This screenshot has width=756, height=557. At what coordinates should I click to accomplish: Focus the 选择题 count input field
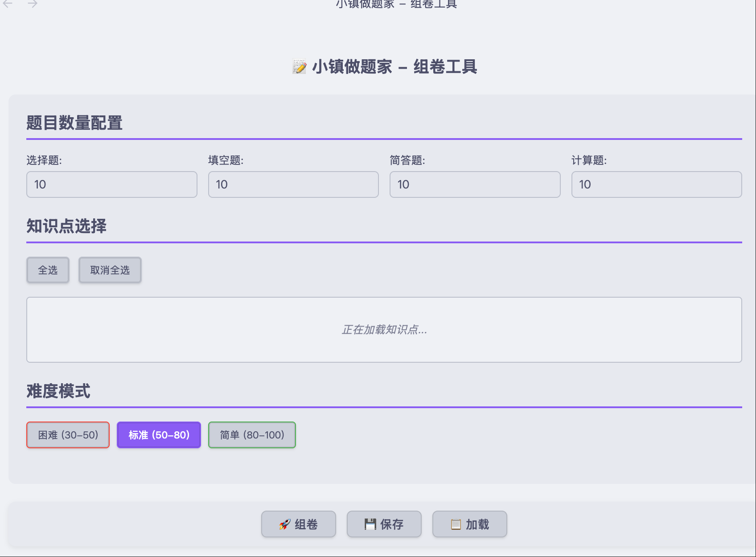point(111,184)
